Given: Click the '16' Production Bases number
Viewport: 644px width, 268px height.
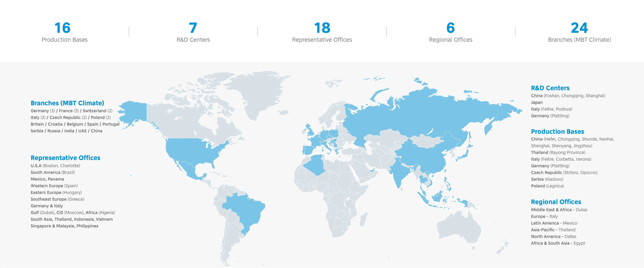Looking at the screenshot, I should 63,28.
